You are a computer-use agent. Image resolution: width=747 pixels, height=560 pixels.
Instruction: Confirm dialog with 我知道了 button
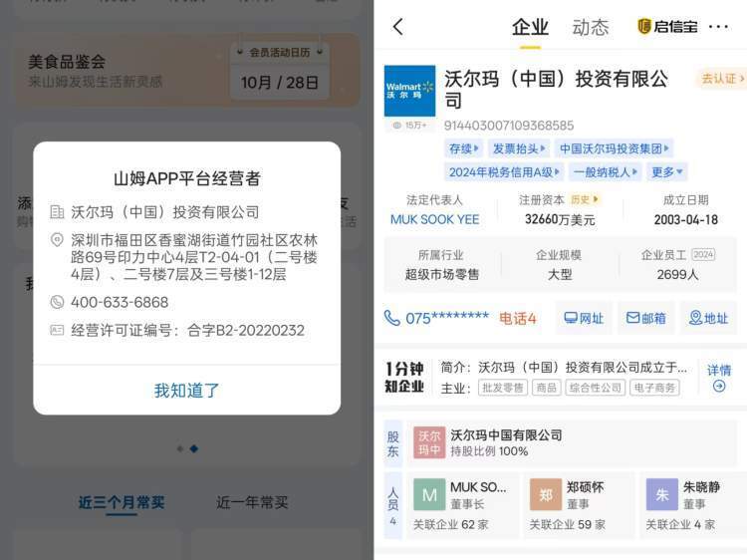click(x=187, y=391)
